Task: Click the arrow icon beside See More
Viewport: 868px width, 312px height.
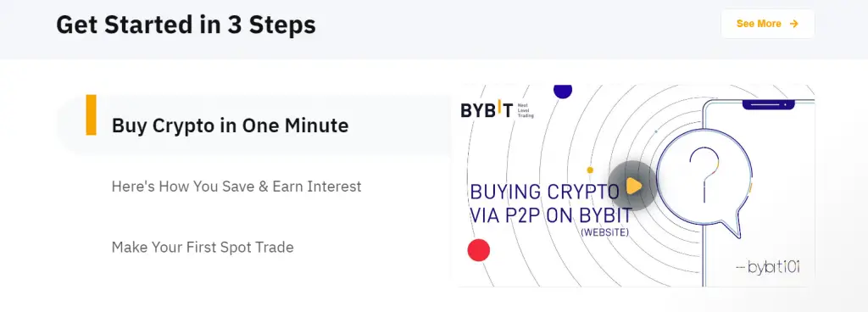Action: [x=793, y=24]
